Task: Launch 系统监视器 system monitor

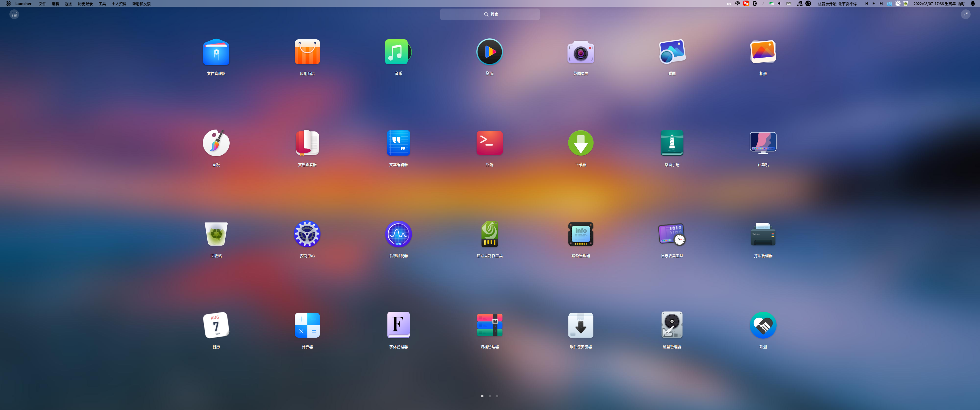Action: point(398,234)
